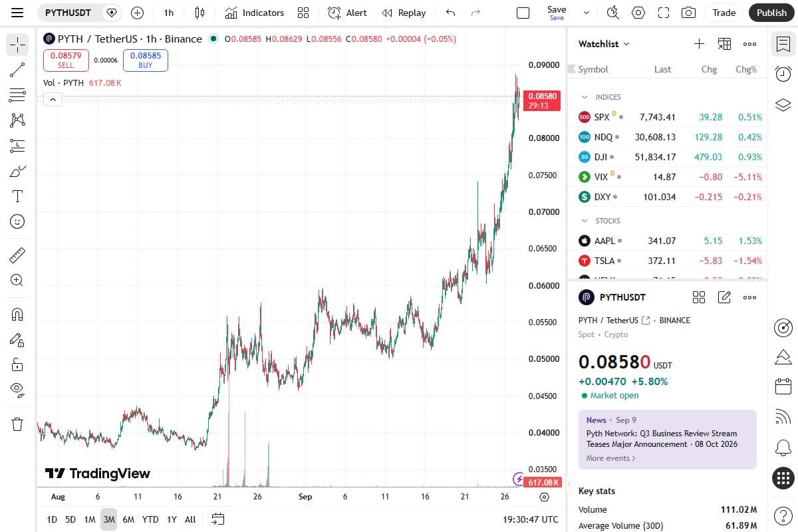The height and width of the screenshot is (532, 798).
Task: Select the ruler measure tool
Action: point(17,255)
